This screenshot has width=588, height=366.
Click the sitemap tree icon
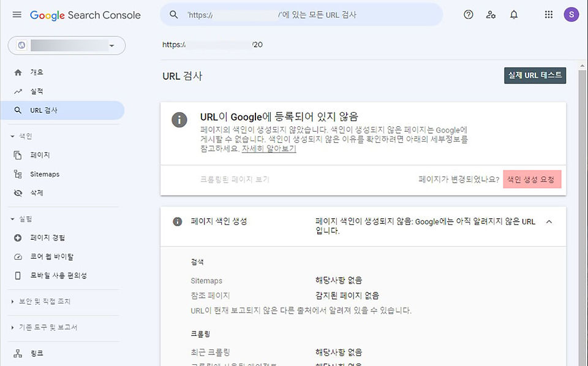[x=18, y=173]
